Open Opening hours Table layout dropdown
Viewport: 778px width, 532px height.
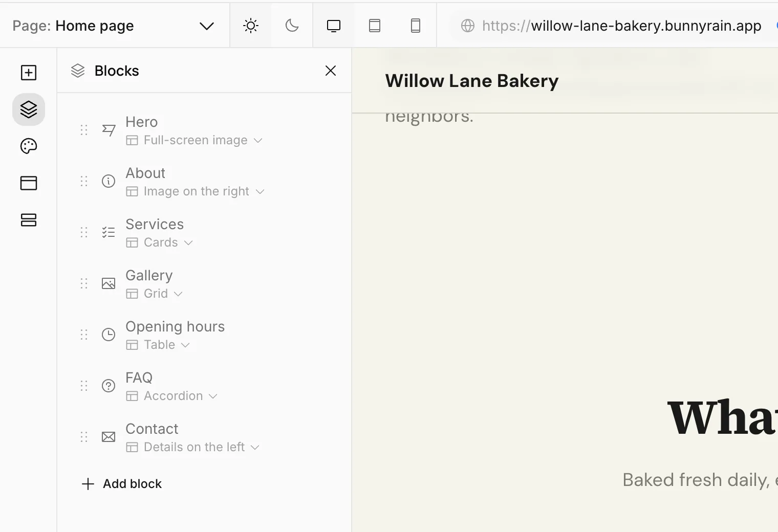[x=158, y=345]
